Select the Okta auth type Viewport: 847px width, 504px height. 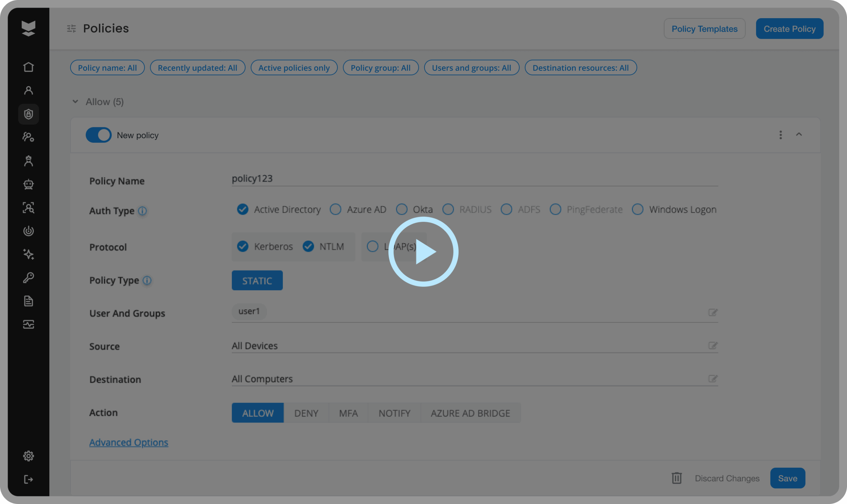pyautogui.click(x=402, y=209)
